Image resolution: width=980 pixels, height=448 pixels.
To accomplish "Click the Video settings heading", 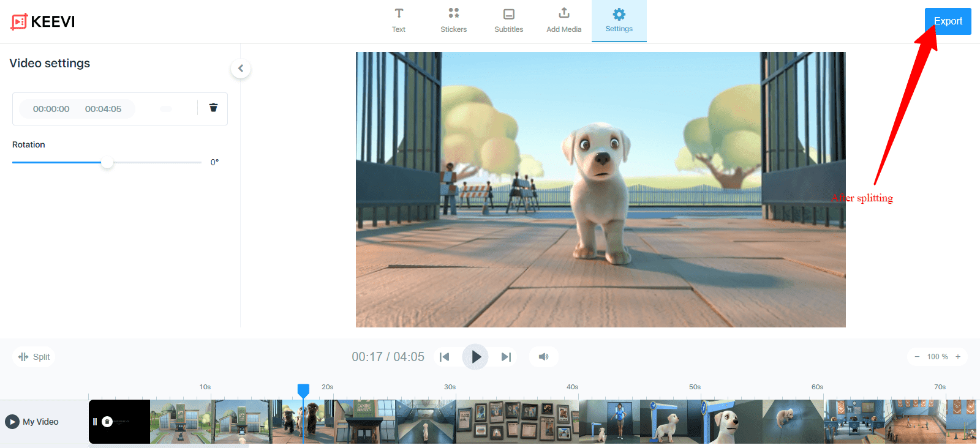I will 50,63.
